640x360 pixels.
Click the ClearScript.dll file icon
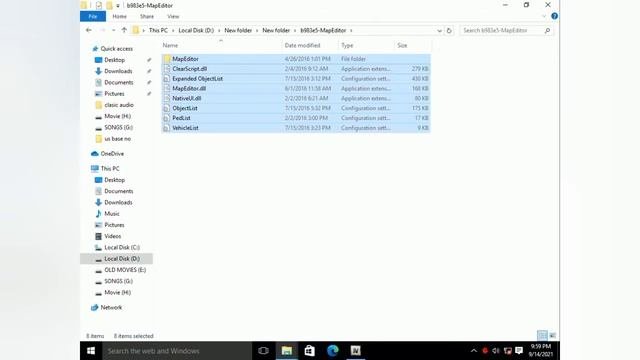click(167, 69)
